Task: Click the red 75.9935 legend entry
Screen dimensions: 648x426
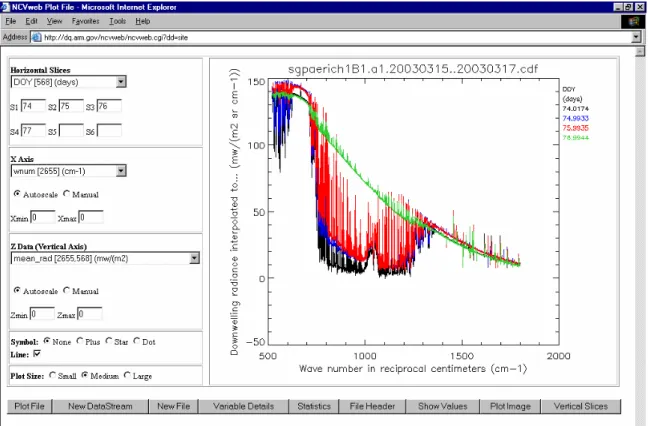Action: (x=575, y=128)
